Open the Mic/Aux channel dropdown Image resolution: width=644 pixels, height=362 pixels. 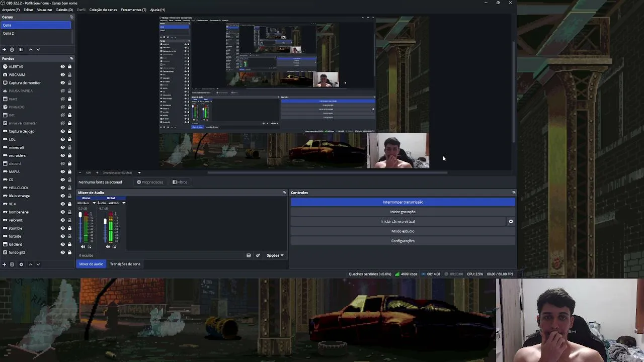(94, 203)
